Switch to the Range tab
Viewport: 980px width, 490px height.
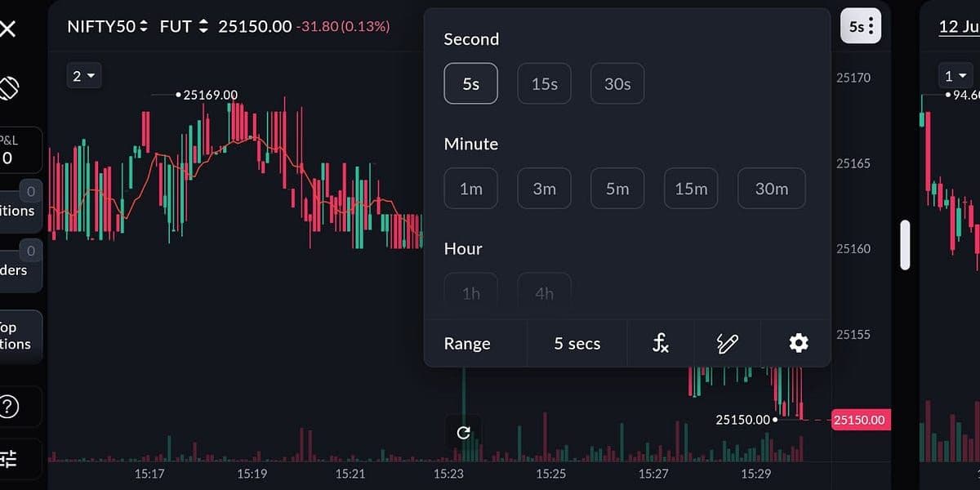467,344
